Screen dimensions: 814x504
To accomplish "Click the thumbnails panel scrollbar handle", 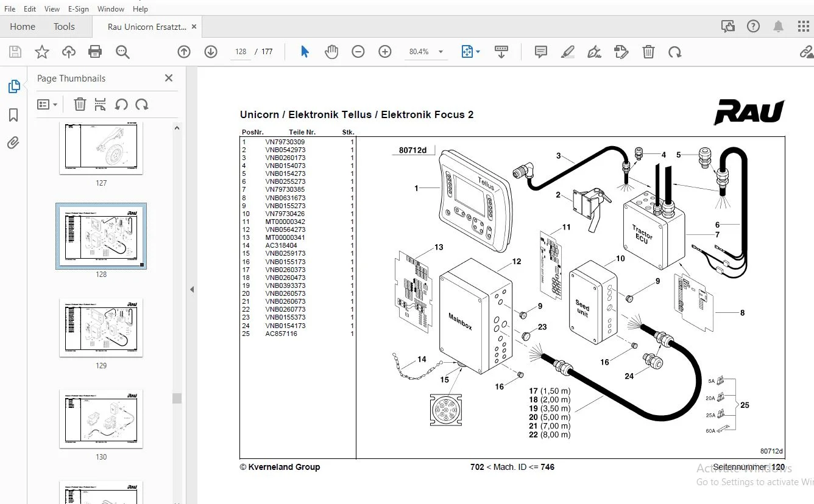I will (177, 398).
